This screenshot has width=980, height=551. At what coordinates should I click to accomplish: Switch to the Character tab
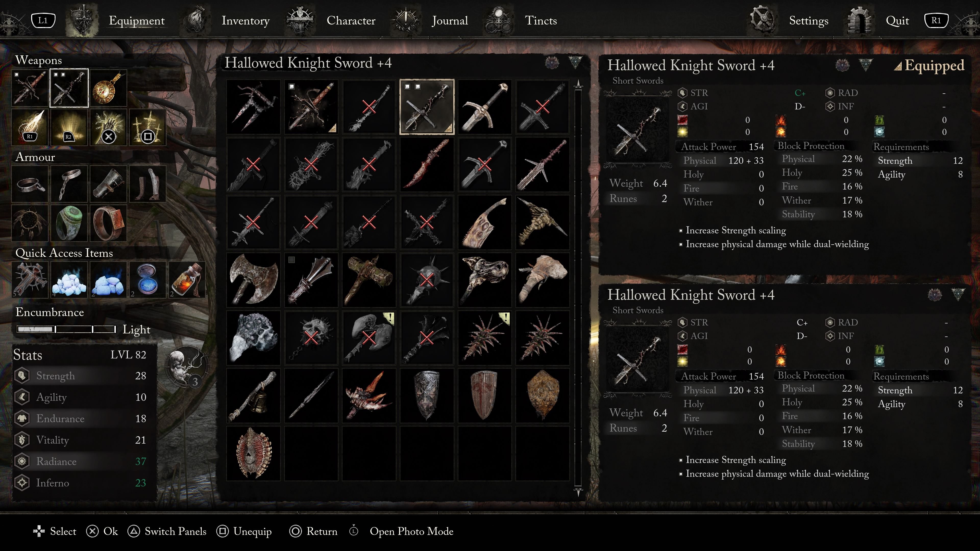[351, 20]
